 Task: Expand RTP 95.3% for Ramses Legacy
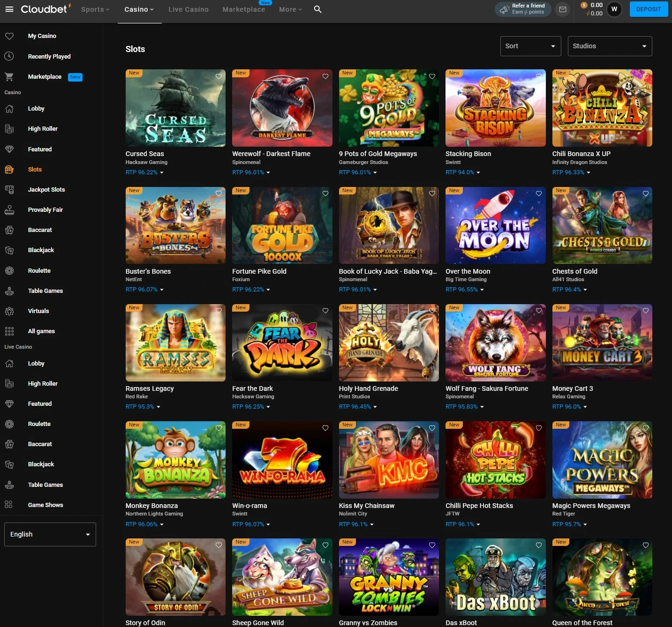point(143,407)
